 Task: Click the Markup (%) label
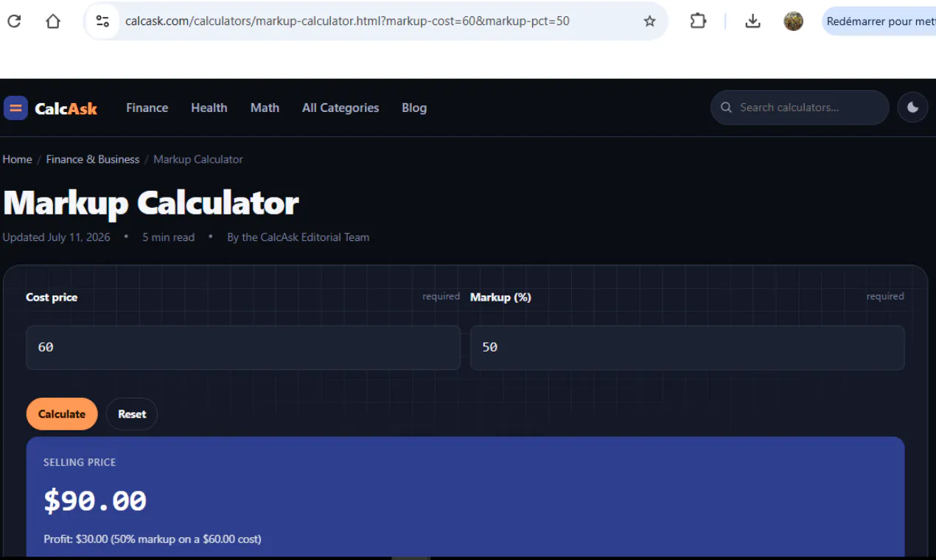pyautogui.click(x=501, y=297)
